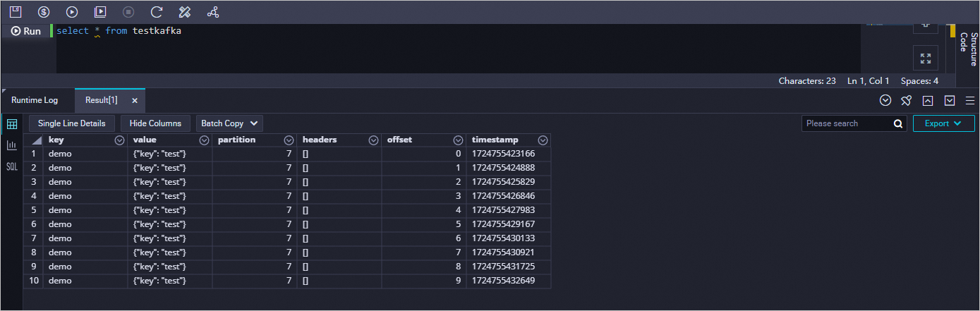The width and height of the screenshot is (980, 311).
Task: Open the value column filter dropdown
Action: [204, 140]
